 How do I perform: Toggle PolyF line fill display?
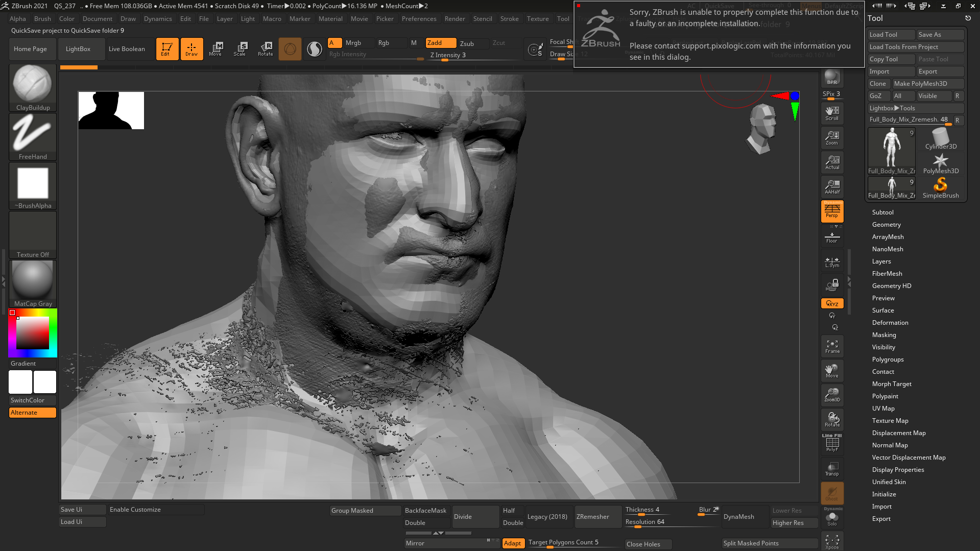(832, 443)
